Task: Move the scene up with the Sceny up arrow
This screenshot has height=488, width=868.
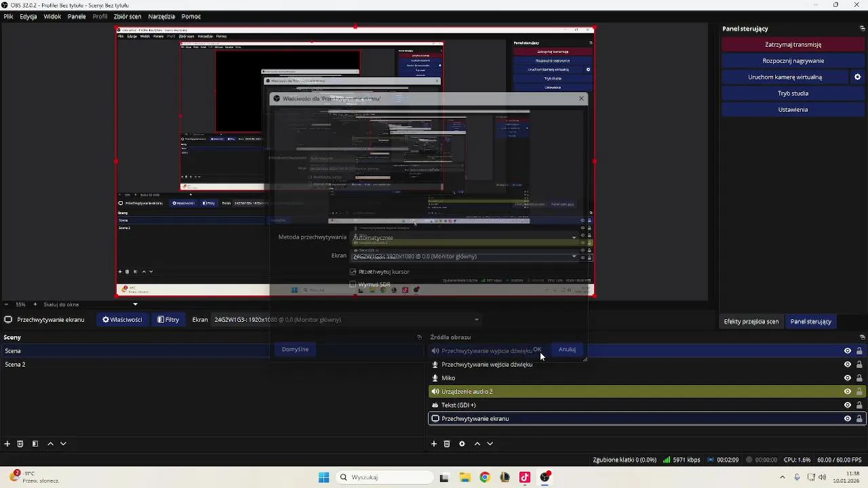Action: click(50, 444)
